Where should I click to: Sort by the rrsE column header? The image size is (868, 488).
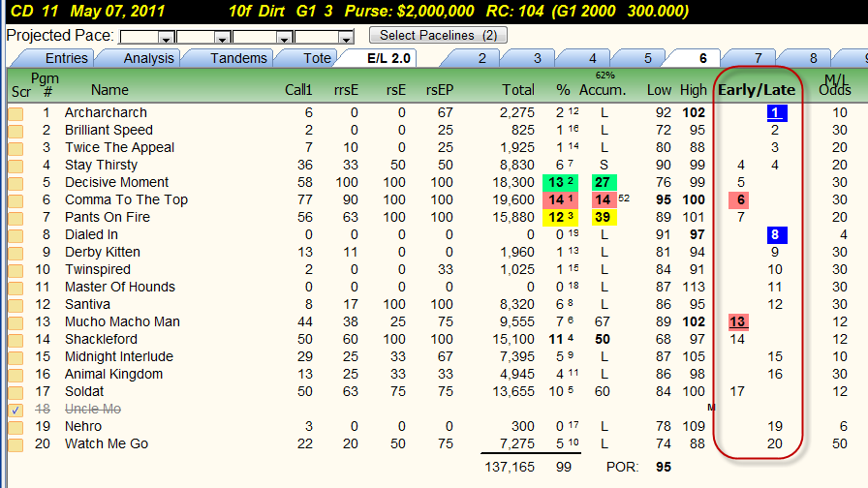tap(346, 90)
